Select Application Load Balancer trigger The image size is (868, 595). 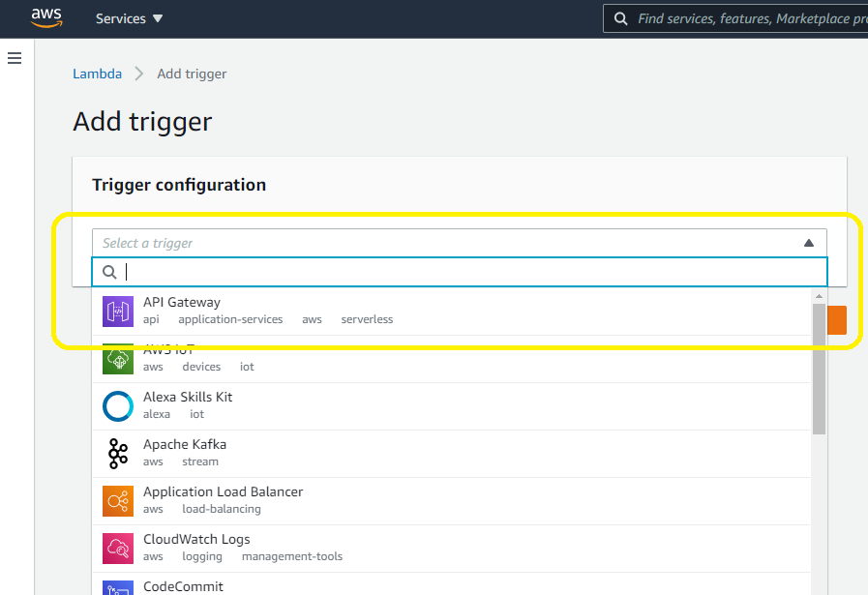[451, 501]
